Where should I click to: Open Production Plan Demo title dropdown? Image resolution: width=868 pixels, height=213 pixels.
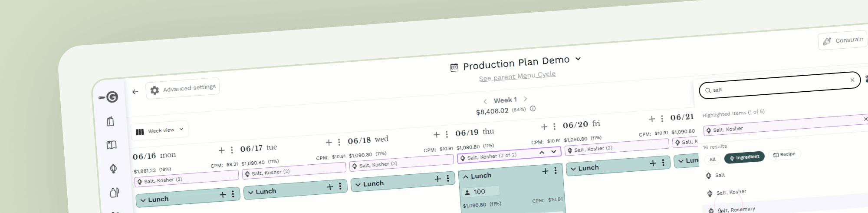click(x=578, y=59)
